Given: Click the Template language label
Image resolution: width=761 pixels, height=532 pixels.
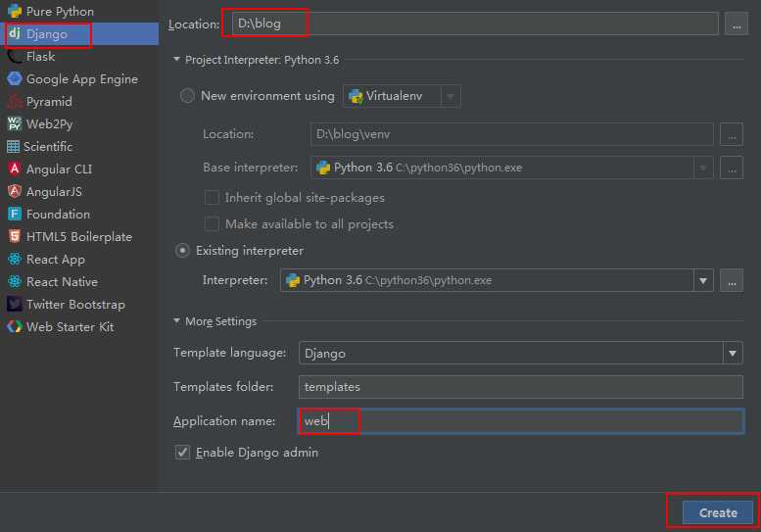Looking at the screenshot, I should point(229,353).
